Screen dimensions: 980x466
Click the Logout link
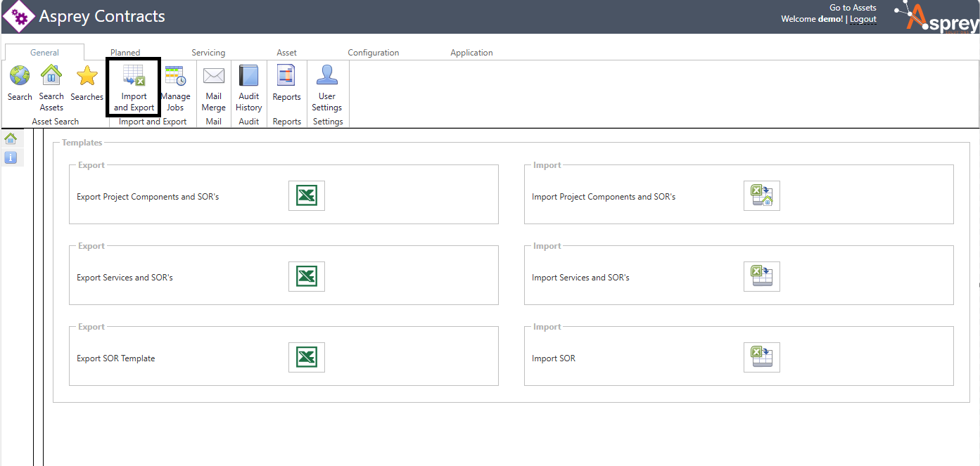pyautogui.click(x=863, y=19)
